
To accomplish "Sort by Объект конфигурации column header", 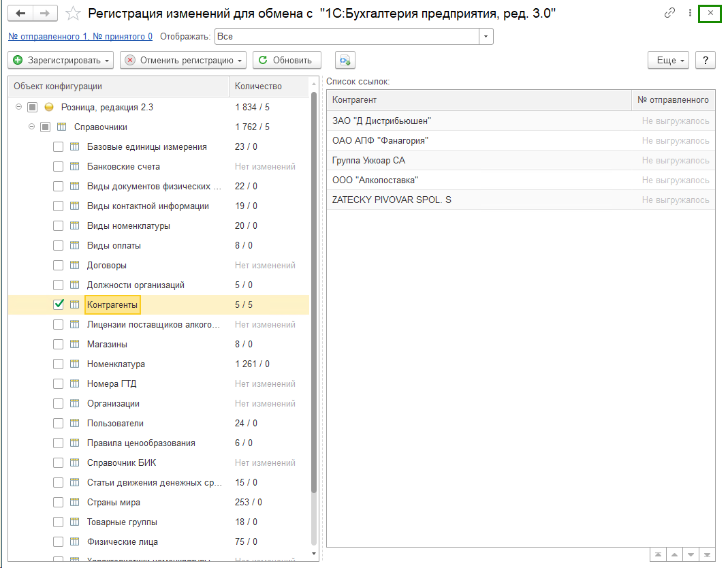I will point(119,86).
